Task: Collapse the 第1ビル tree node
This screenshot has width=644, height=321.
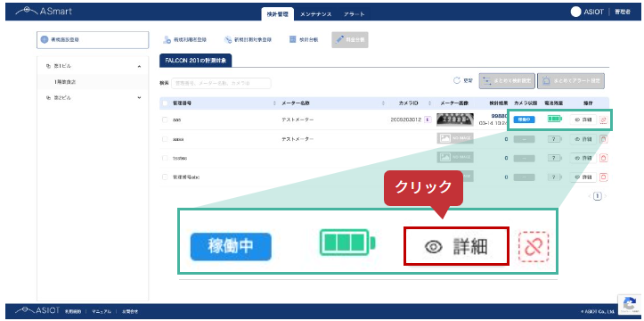Action: pos(139,66)
